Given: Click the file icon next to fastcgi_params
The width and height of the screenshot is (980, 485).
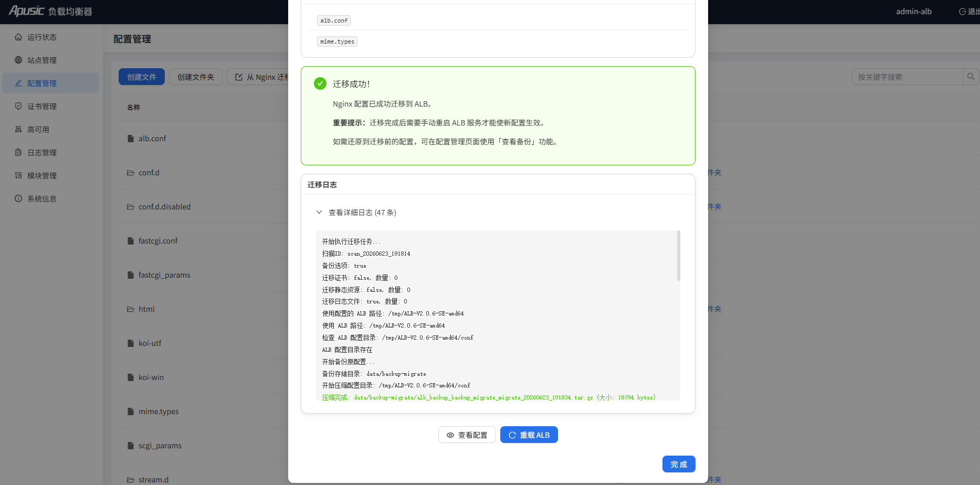Looking at the screenshot, I should [x=131, y=275].
